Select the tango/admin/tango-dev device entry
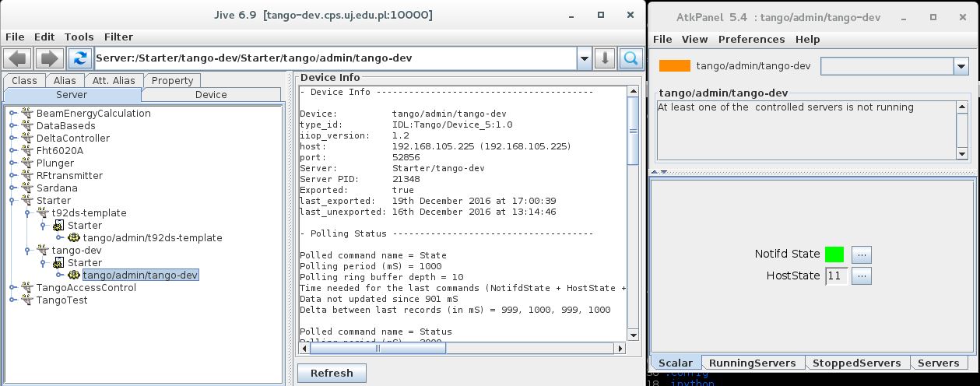980x386 pixels. click(140, 275)
